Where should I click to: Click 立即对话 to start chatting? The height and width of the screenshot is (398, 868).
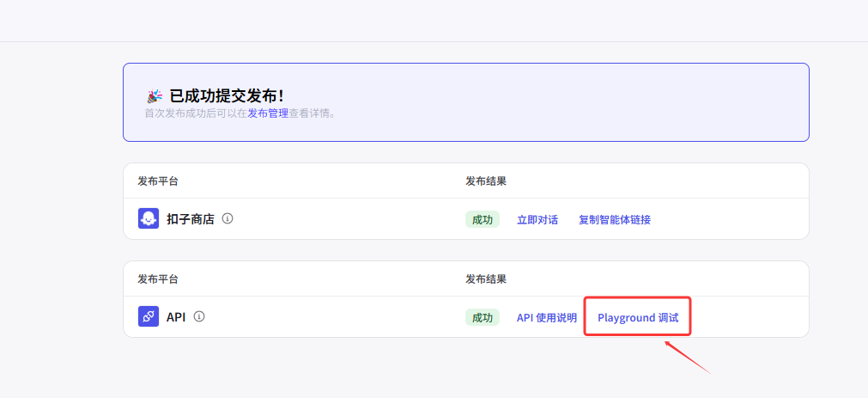537,220
